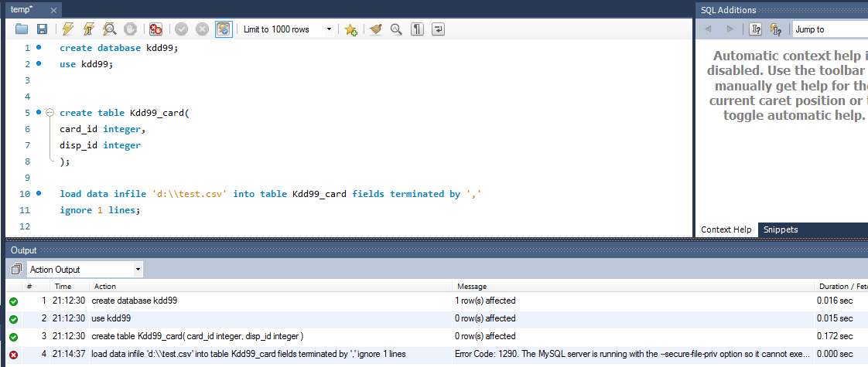Screen dimensions: 868x367
Task: Open find magnifier in editor toolbar
Action: click(x=396, y=29)
